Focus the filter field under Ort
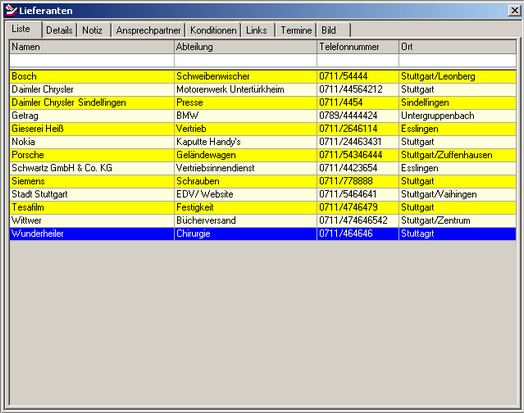The image size is (524, 413). 457,60
